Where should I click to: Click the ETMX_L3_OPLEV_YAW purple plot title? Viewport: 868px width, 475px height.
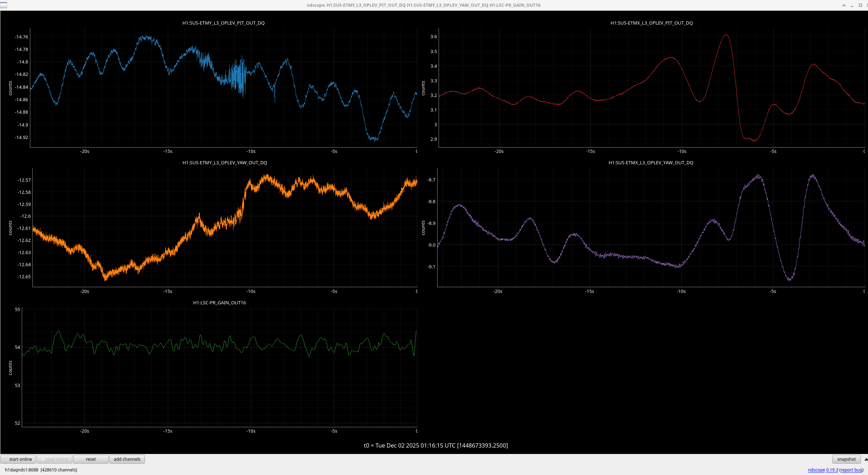pos(651,162)
